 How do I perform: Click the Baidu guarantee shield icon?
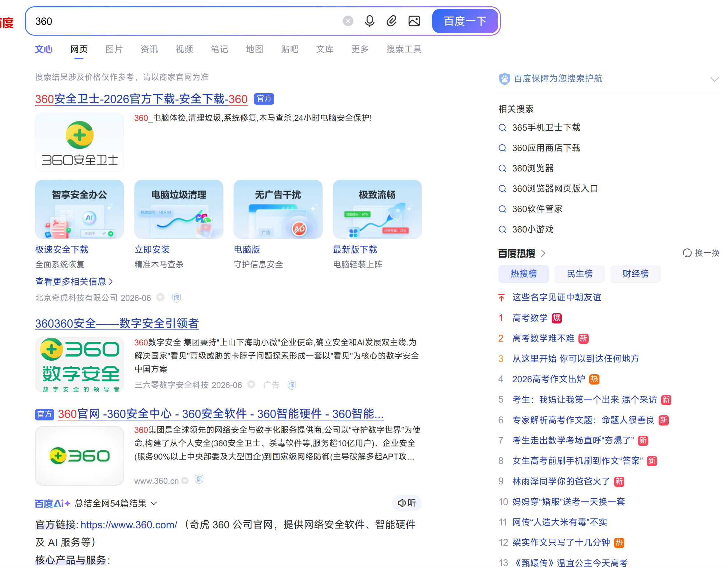(504, 79)
